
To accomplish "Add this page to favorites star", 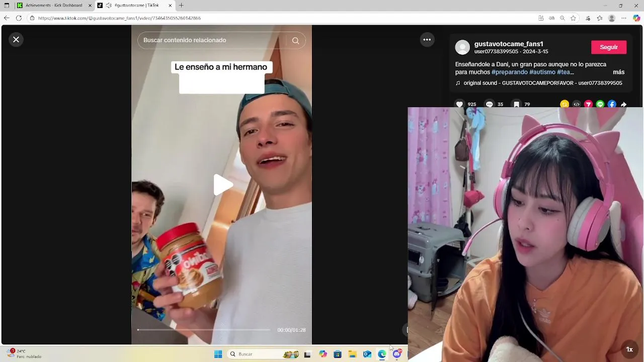I will point(573,18).
